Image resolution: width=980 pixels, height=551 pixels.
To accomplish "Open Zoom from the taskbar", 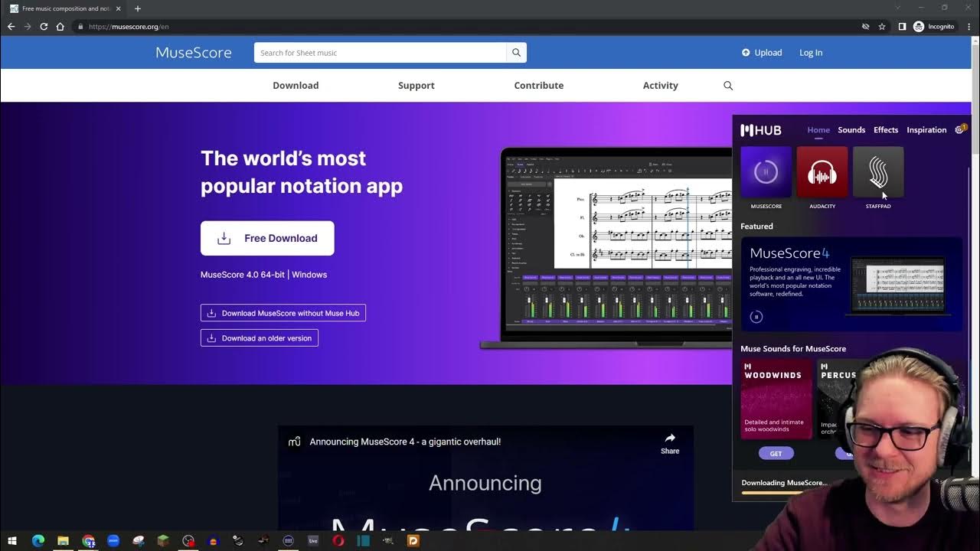I will 113,541.
